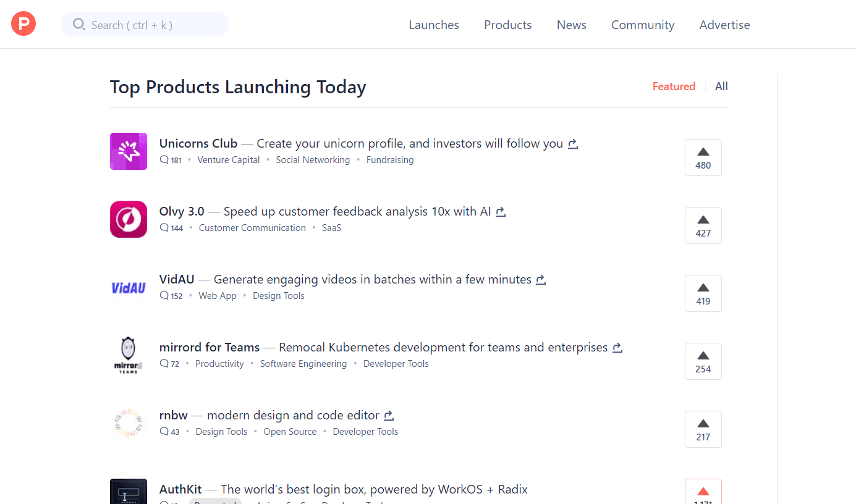Open the AuthKit logo thumbnail
The width and height of the screenshot is (856, 504).
pos(129,492)
